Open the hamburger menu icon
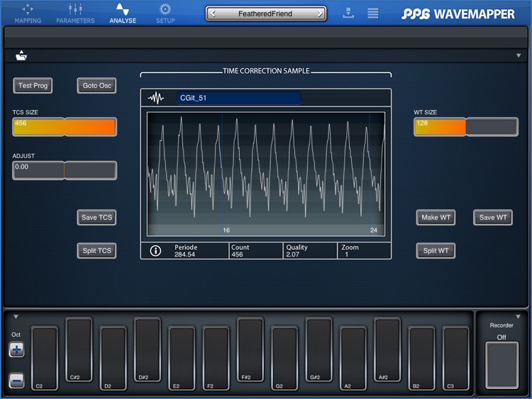Image resolution: width=532 pixels, height=399 pixels. coord(373,13)
